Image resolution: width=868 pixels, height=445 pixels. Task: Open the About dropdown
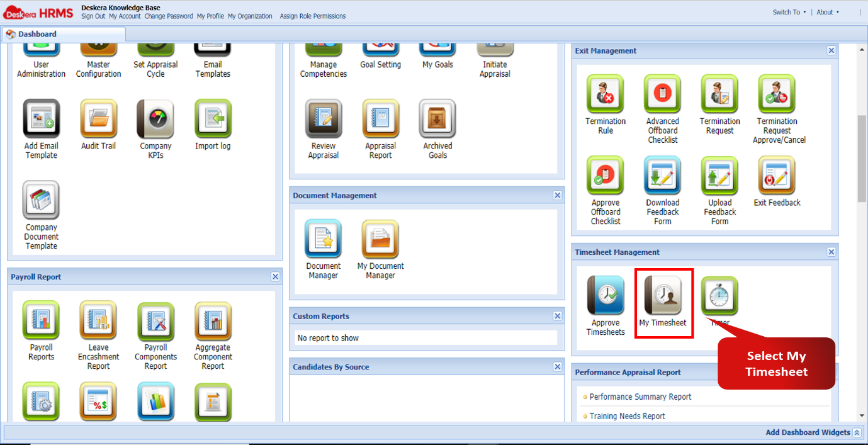[x=826, y=11]
